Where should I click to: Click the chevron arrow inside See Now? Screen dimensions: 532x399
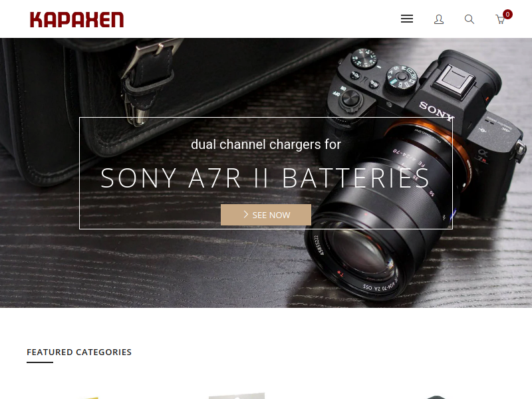[246, 214]
